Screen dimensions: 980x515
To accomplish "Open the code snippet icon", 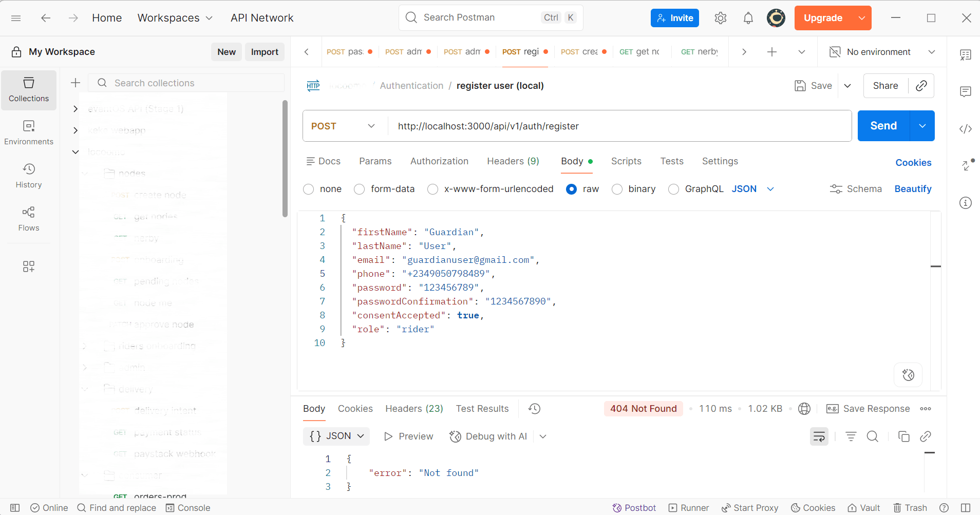I will [966, 129].
